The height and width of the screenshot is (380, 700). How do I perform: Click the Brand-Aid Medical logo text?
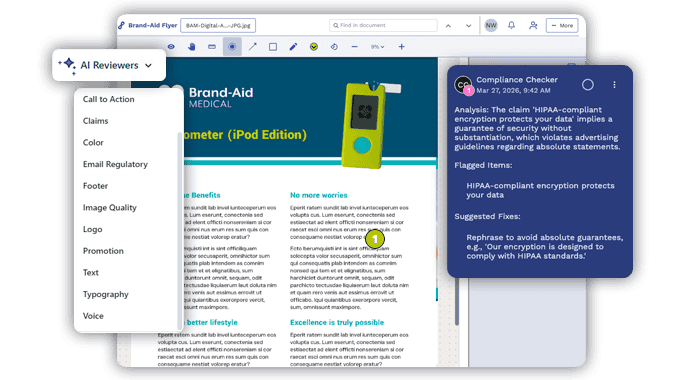coord(221,97)
